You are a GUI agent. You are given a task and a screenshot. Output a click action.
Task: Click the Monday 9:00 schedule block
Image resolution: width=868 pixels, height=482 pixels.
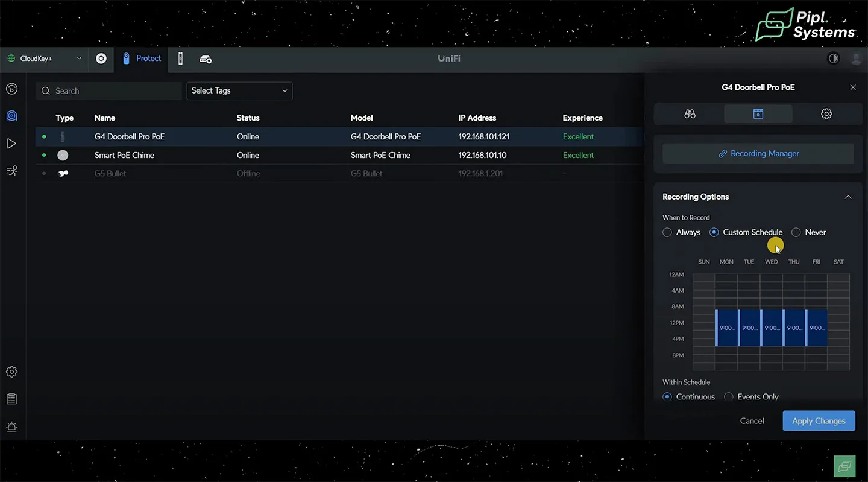pyautogui.click(x=727, y=328)
